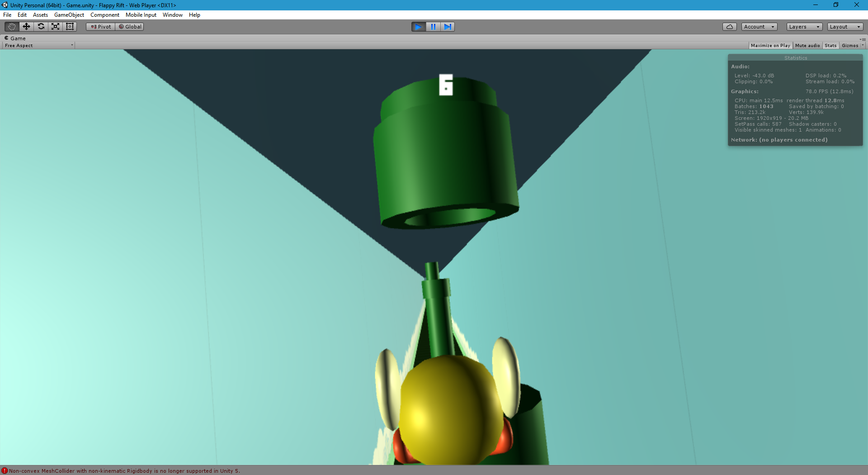Open the Free Aspect dropdown
The width and height of the screenshot is (868, 475).
(x=39, y=45)
